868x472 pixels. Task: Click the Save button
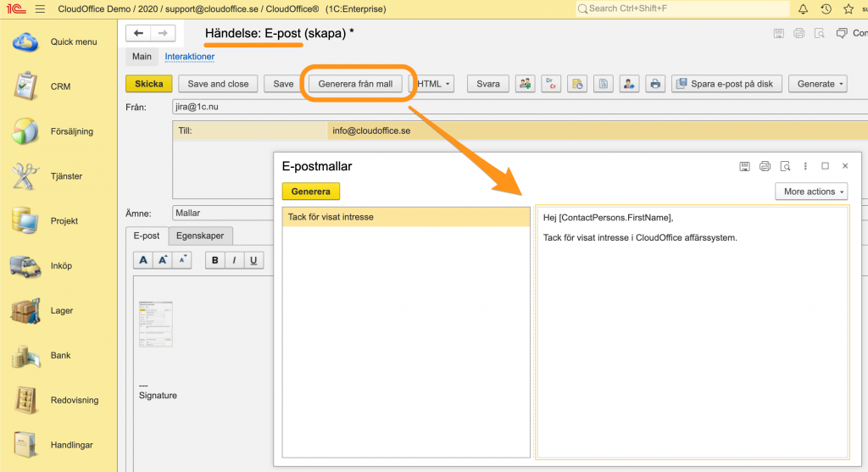[283, 84]
